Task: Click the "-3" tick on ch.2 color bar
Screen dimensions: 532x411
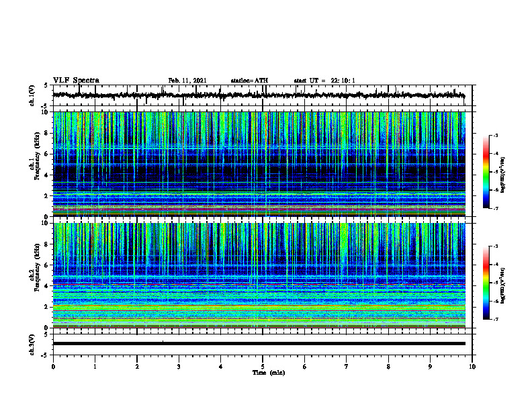Action: pyautogui.click(x=496, y=246)
